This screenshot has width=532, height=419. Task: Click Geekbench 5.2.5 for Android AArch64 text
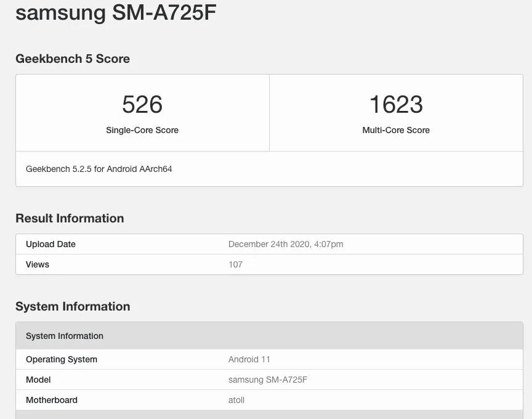pyautogui.click(x=99, y=169)
